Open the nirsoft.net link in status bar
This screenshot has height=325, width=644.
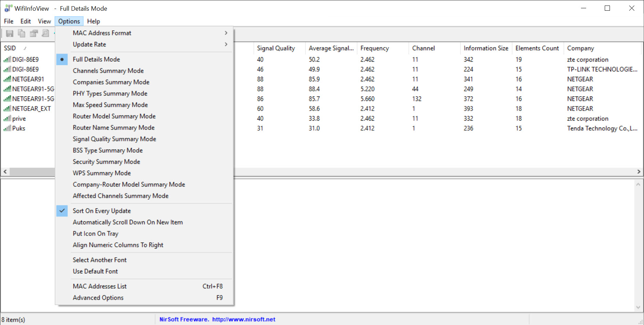243,319
